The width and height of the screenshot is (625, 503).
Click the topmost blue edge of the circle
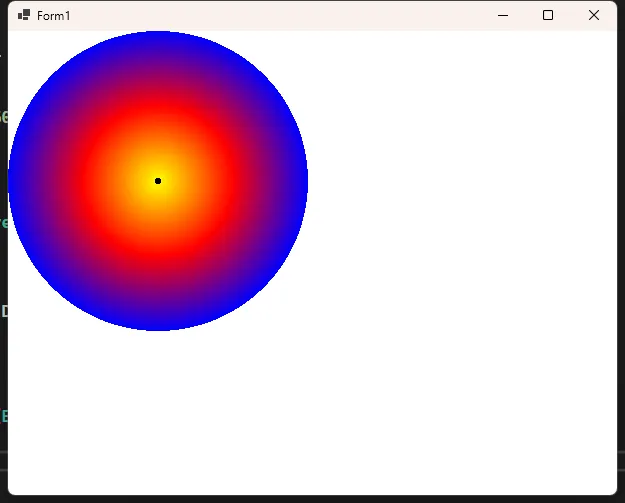tap(158, 37)
